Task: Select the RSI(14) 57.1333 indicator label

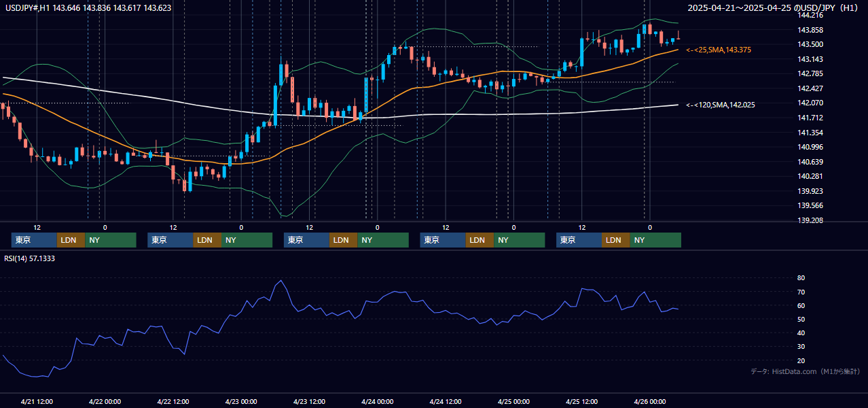Action: coord(30,258)
